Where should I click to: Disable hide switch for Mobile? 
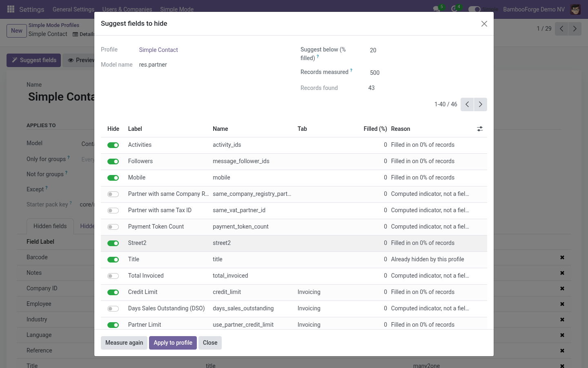[x=113, y=178]
